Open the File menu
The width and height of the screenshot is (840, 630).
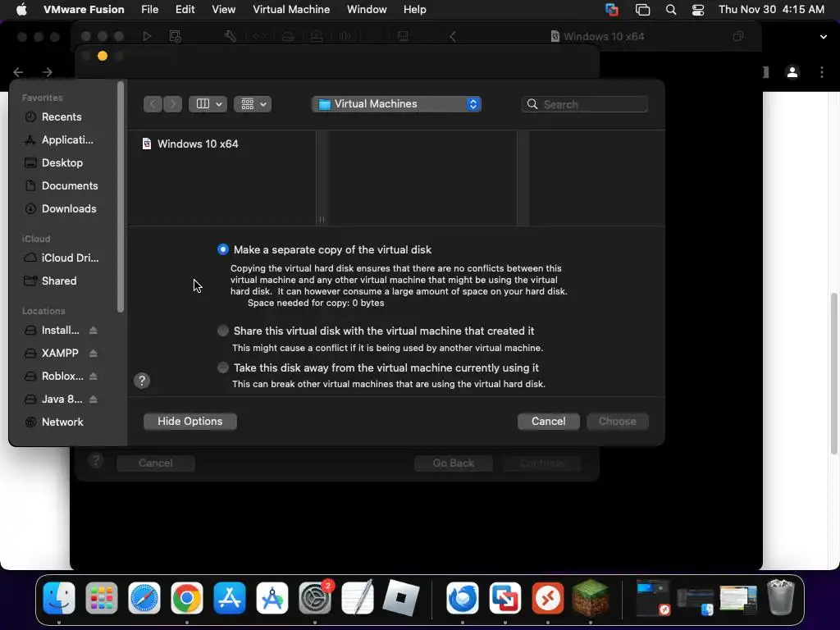point(149,9)
